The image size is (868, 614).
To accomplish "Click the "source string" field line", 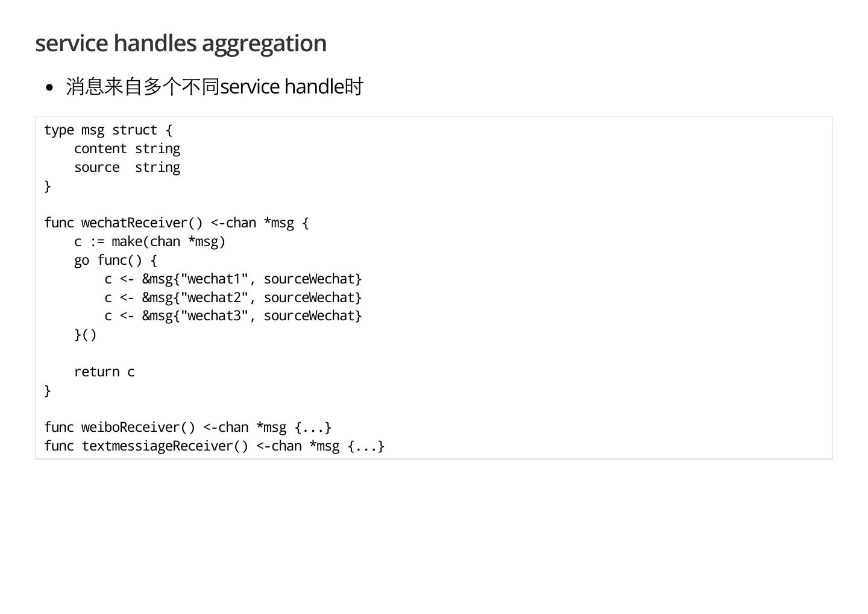I will (127, 168).
